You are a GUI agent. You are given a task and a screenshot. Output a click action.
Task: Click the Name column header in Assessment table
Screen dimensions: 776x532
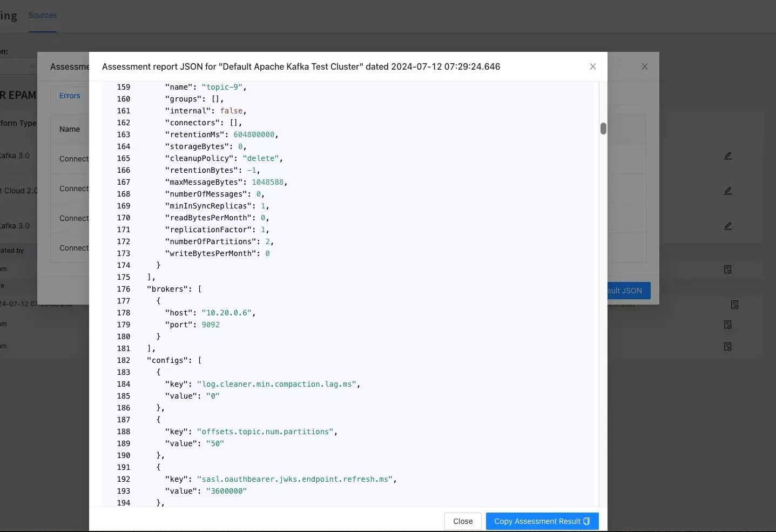point(70,129)
